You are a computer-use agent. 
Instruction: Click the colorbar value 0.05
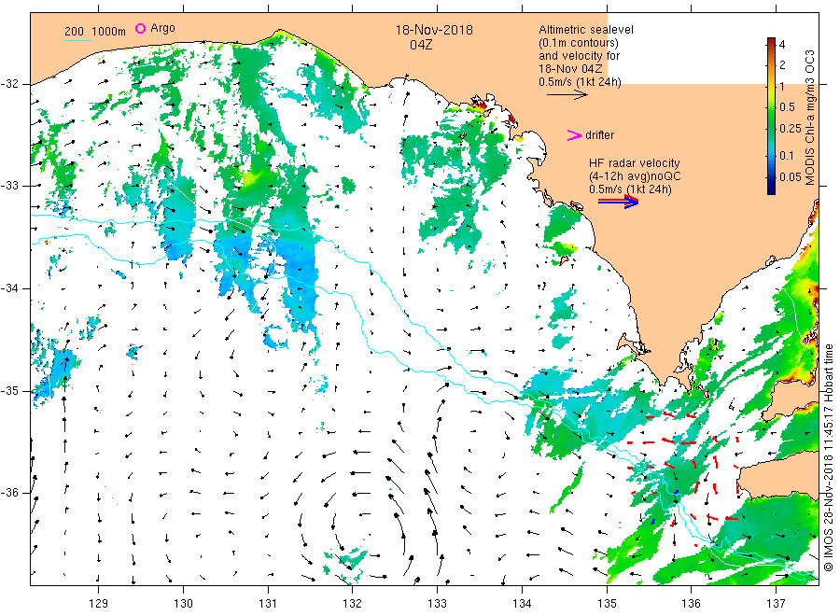click(791, 177)
